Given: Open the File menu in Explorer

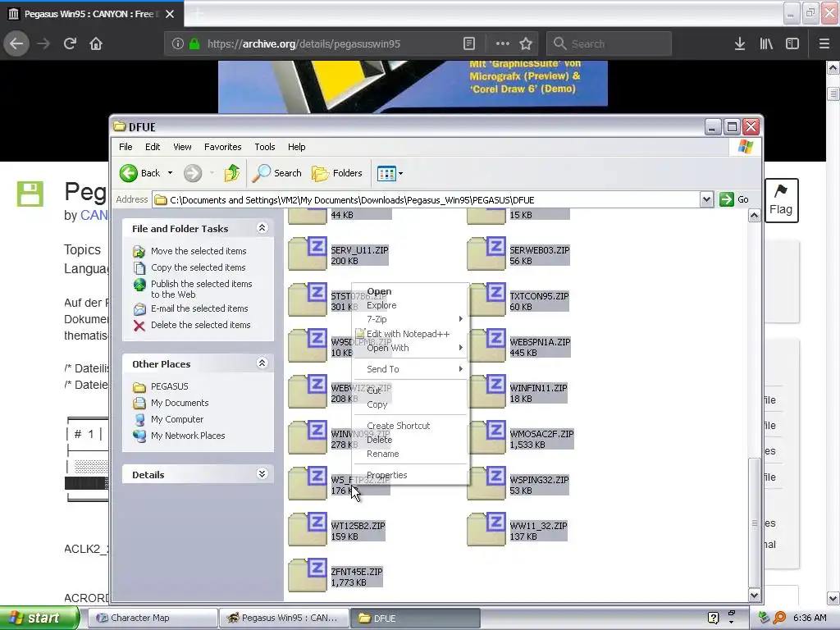Looking at the screenshot, I should [x=126, y=147].
